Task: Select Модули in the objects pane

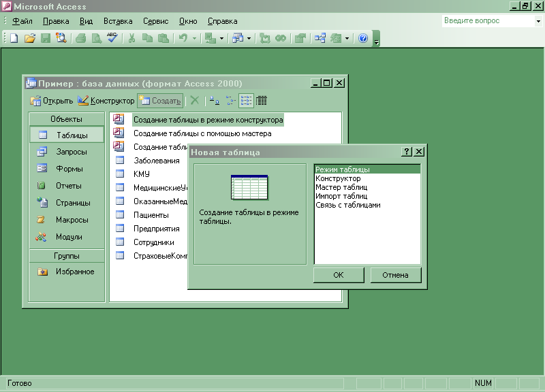Action: [x=66, y=237]
